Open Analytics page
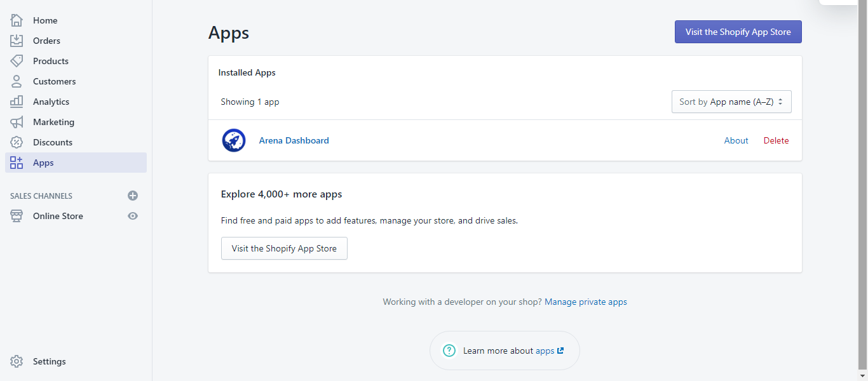This screenshot has width=868, height=381. click(x=76, y=102)
